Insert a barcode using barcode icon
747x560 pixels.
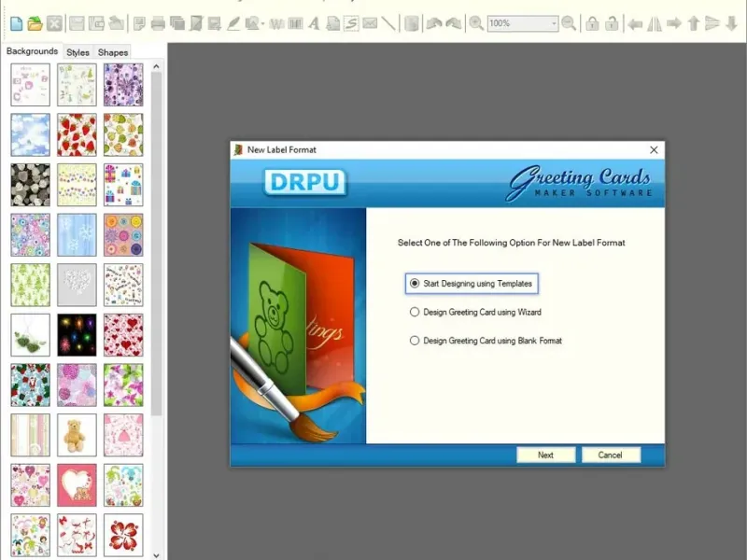tap(295, 22)
